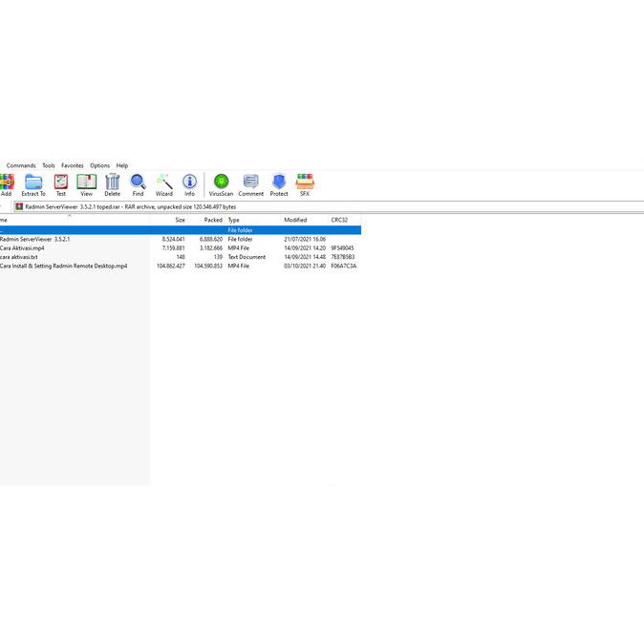Image resolution: width=644 pixels, height=644 pixels.
Task: Click the size value 104.862.427
Action: [x=171, y=267]
